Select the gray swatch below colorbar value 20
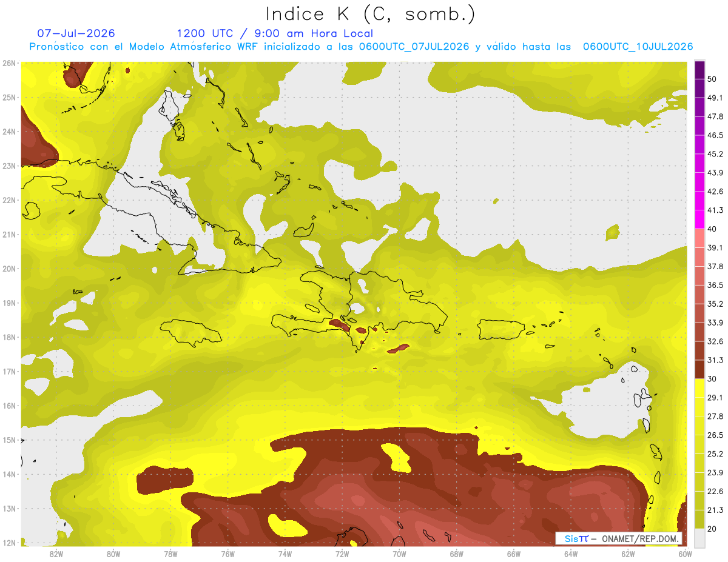Viewport: 728px width, 562px height. point(699,537)
